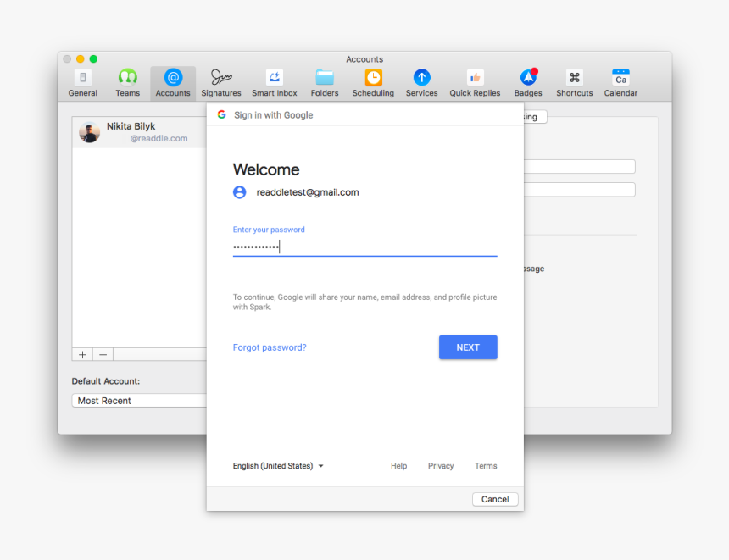Click the Forgot password? link
729x560 pixels.
pos(270,347)
